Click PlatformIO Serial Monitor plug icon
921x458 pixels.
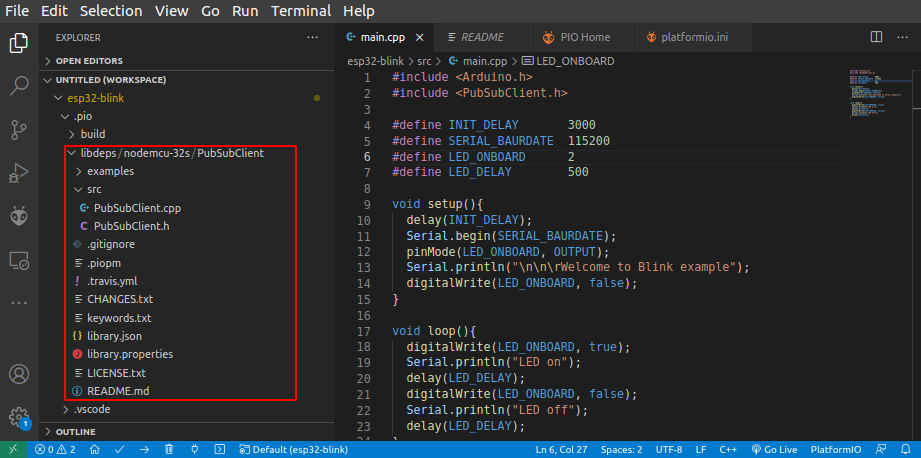coord(194,449)
